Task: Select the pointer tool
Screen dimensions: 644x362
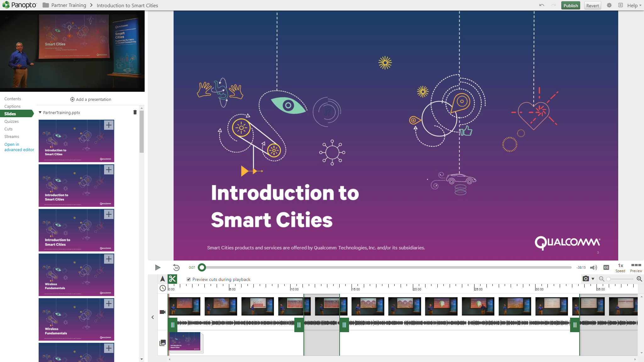Action: pos(163,279)
